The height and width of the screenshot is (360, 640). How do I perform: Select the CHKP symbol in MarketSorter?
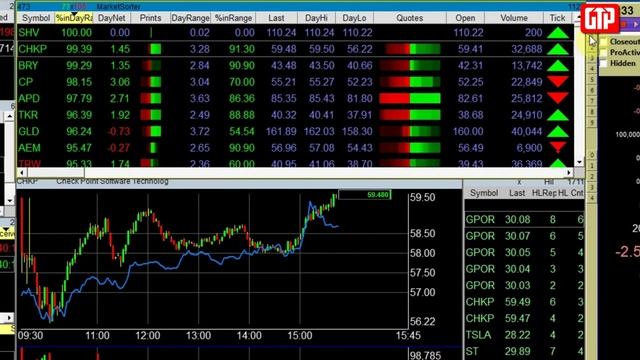coord(33,49)
